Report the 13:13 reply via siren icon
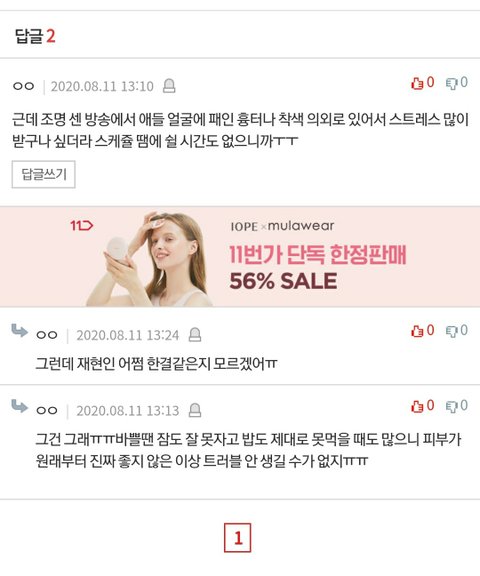Screen dimensions: 480x576 (x=195, y=410)
